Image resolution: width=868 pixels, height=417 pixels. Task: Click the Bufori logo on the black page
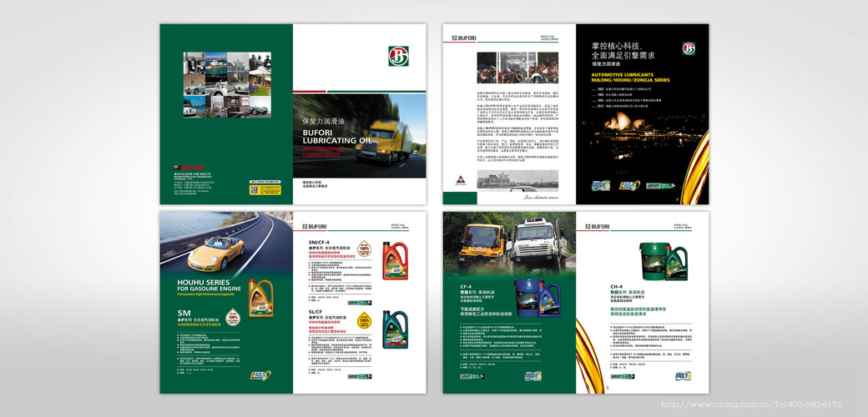689,48
